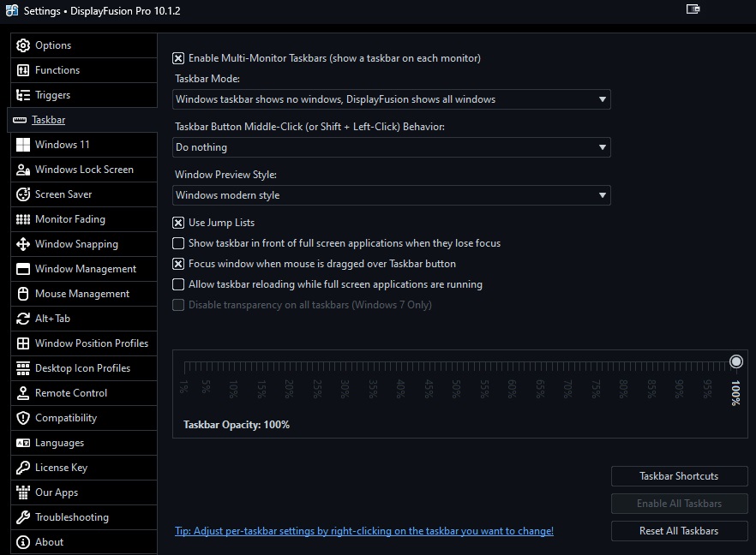Click the Troubleshooting wrench icon
This screenshot has width=756, height=555.
coord(22,517)
